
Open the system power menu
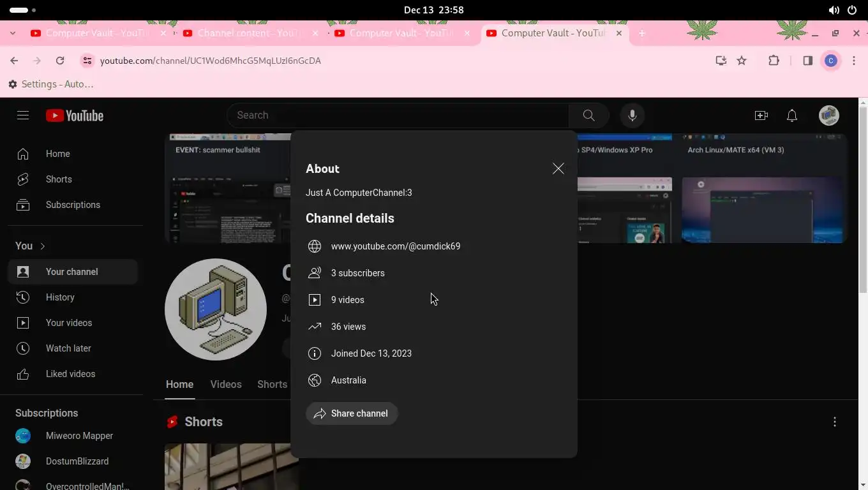pos(852,10)
